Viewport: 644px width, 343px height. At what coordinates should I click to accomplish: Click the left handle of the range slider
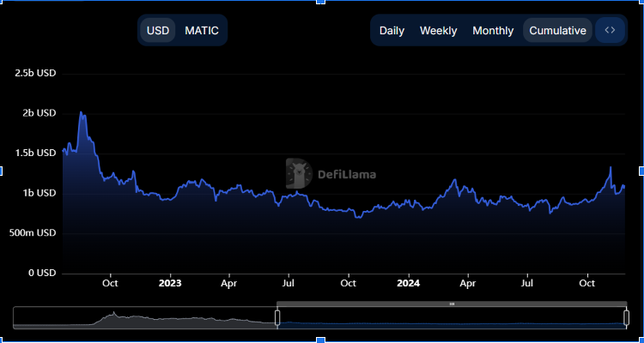click(x=277, y=318)
